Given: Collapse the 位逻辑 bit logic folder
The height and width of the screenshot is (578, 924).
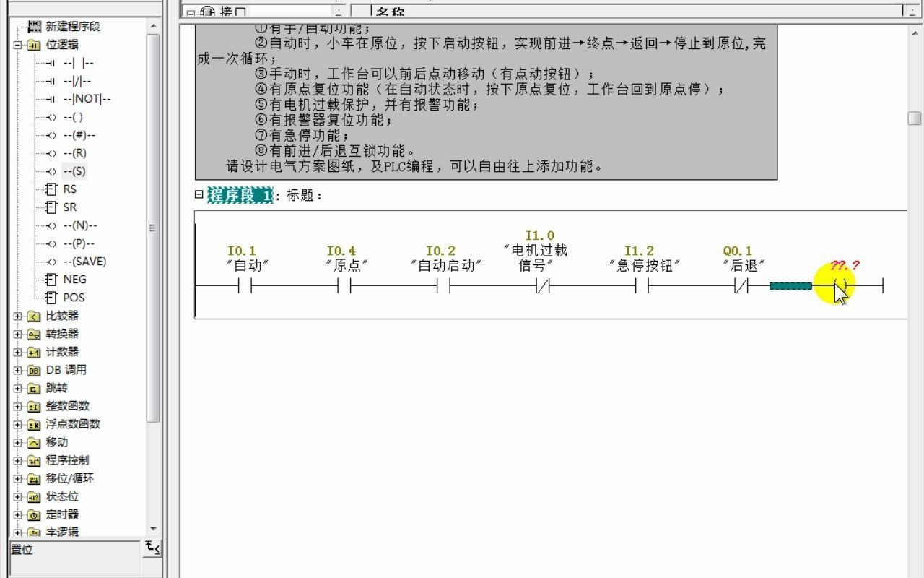Looking at the screenshot, I should pos(17,45).
